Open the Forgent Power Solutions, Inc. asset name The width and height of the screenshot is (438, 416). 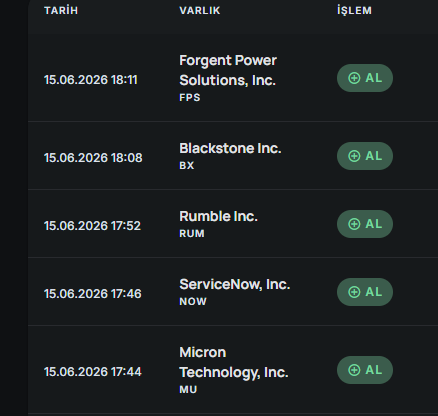[x=228, y=70]
